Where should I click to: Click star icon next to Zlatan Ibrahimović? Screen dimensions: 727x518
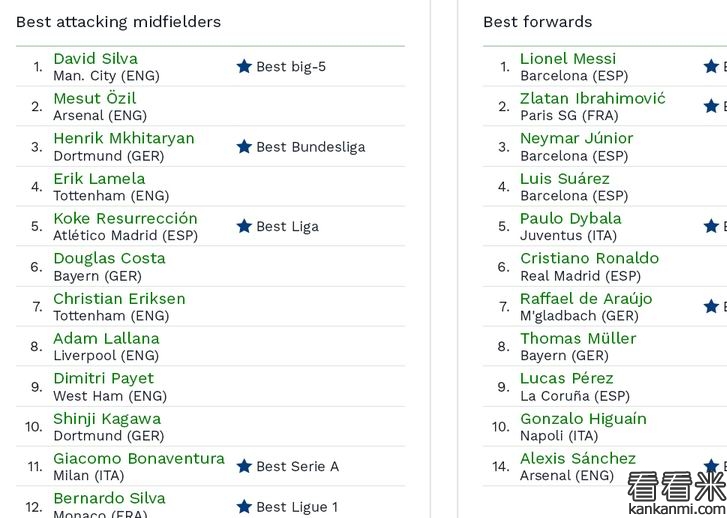coord(711,106)
